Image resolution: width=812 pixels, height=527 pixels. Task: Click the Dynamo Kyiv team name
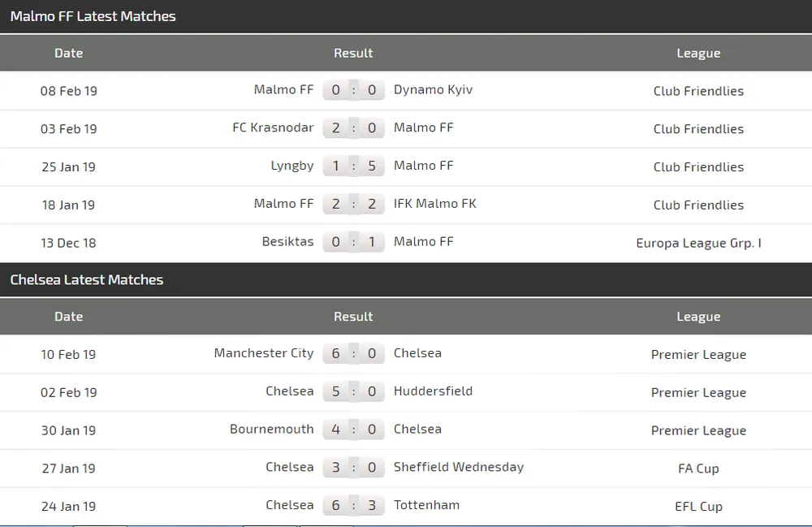pos(433,90)
